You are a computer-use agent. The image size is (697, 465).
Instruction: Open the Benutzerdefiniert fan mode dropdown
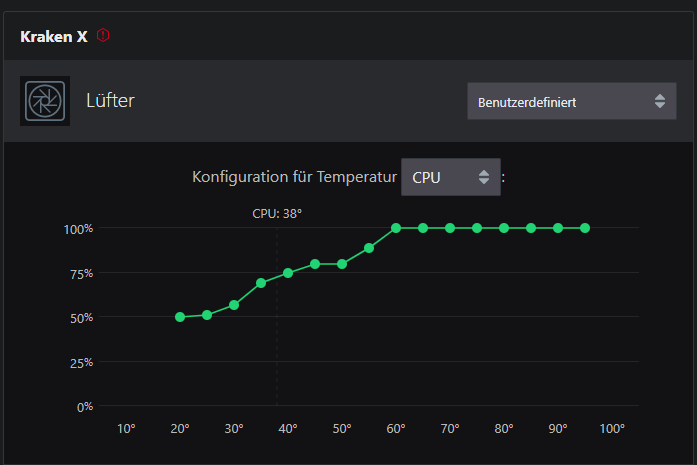coord(572,101)
